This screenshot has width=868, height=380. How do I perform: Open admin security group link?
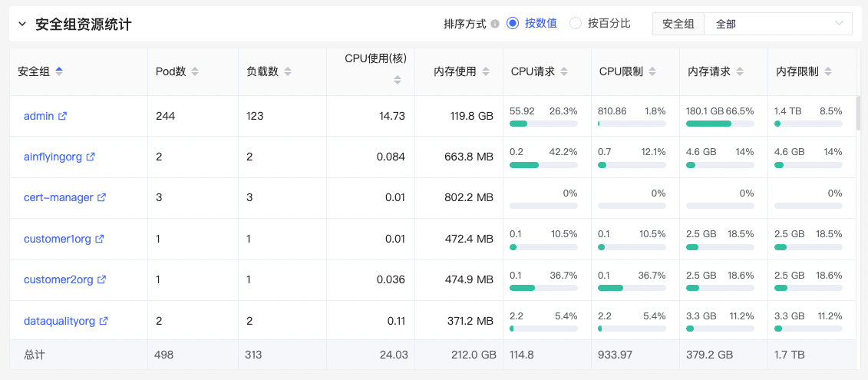38,117
